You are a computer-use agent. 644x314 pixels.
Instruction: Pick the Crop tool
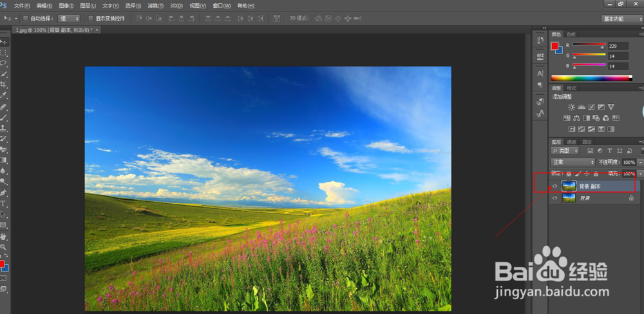3,84
